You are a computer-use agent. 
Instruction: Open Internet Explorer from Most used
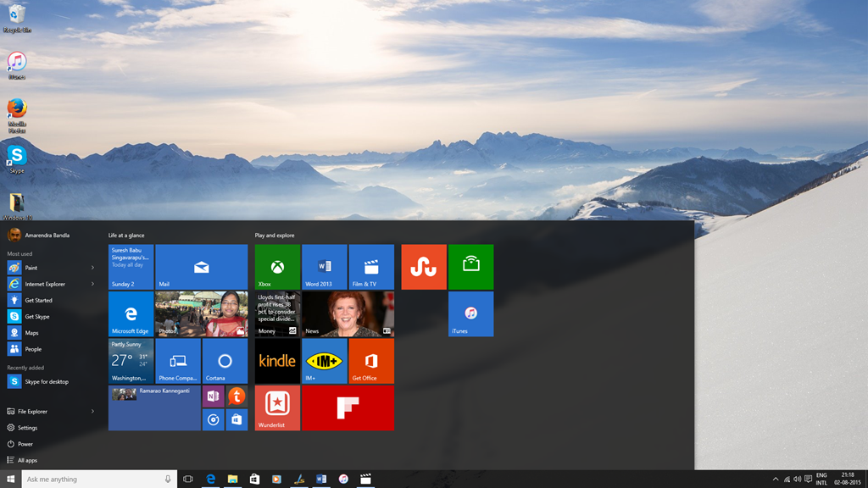pos(50,284)
